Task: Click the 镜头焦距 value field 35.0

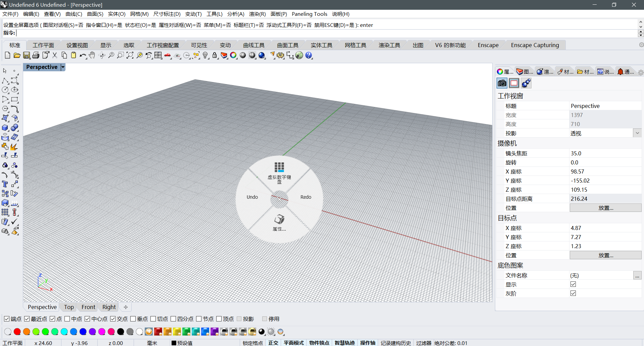Action: [x=605, y=153]
